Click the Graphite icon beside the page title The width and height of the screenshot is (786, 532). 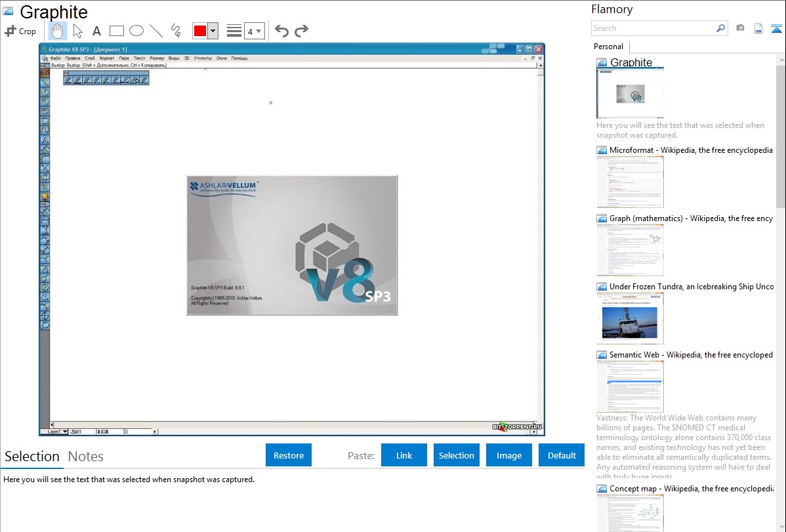[x=8, y=11]
